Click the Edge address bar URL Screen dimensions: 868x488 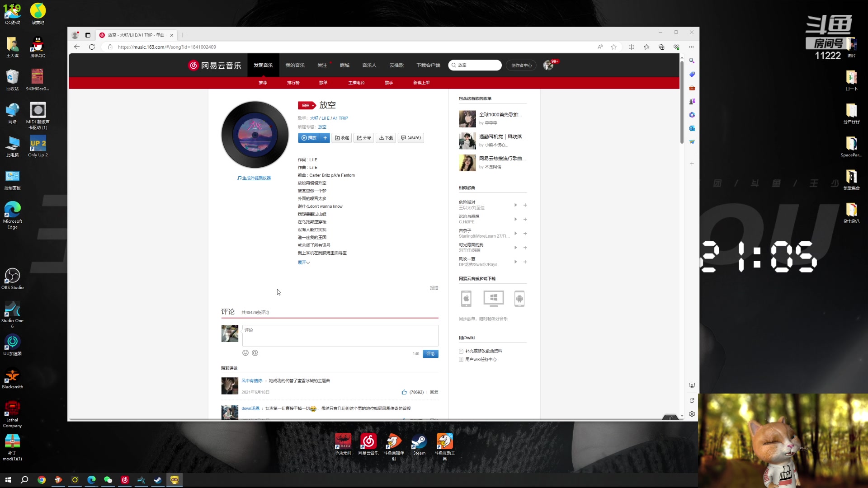coord(167,47)
